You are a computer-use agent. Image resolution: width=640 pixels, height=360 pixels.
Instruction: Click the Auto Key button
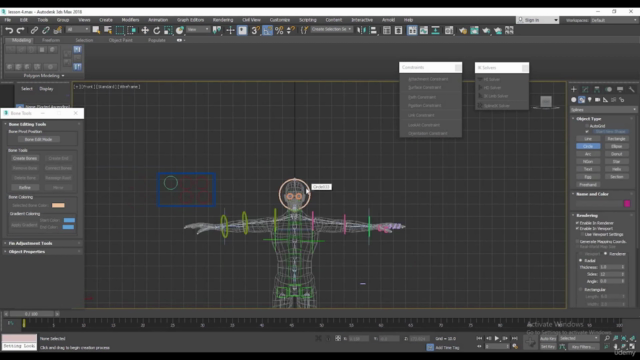548,339
